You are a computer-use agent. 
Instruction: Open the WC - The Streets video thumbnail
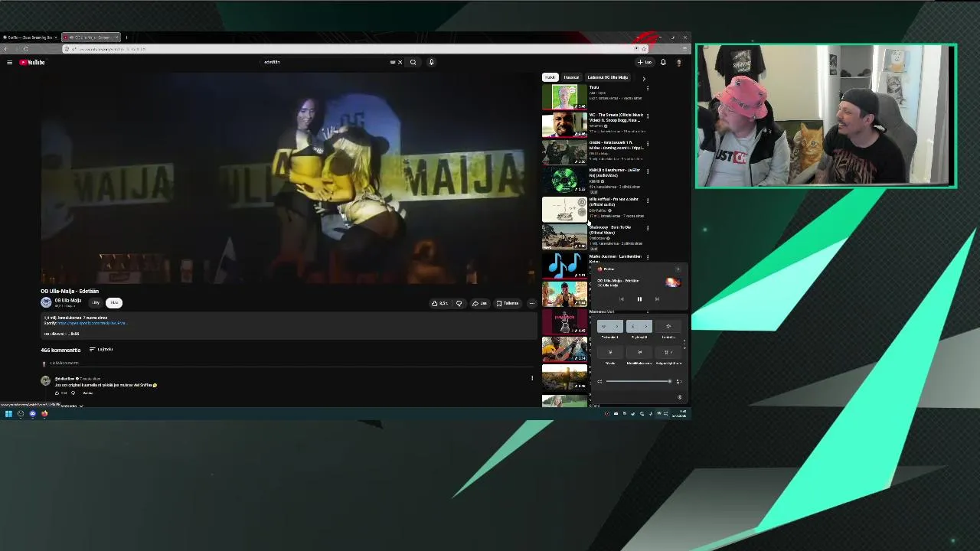coord(564,125)
